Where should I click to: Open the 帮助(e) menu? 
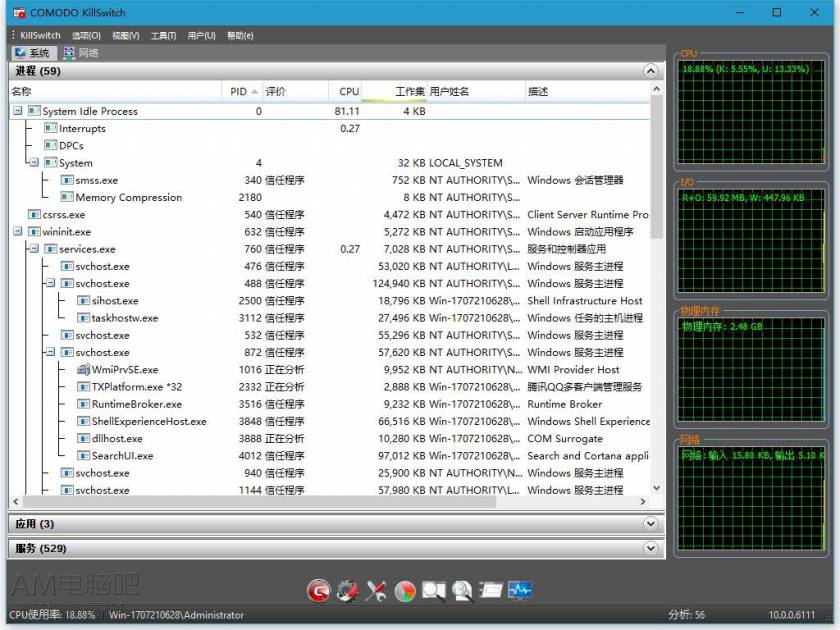(240, 35)
